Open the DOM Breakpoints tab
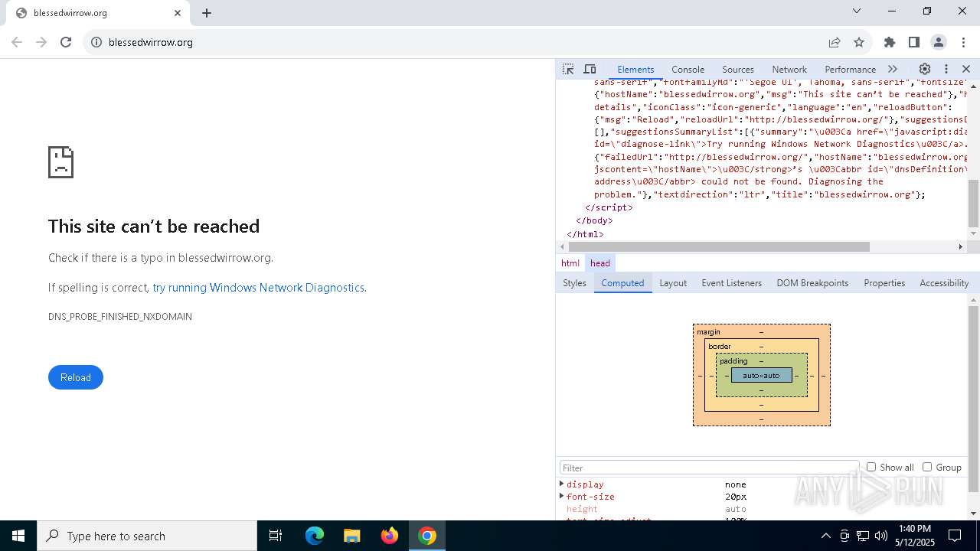 (x=812, y=283)
